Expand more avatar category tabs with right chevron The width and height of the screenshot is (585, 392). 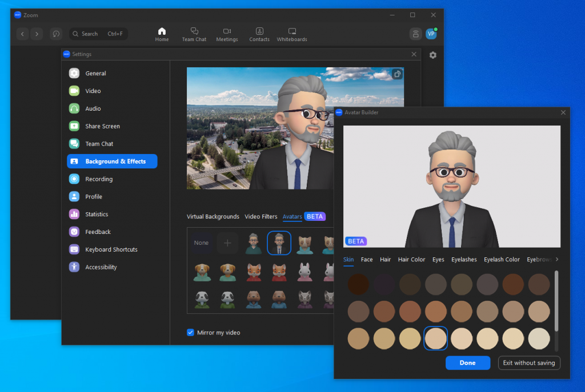point(557,260)
